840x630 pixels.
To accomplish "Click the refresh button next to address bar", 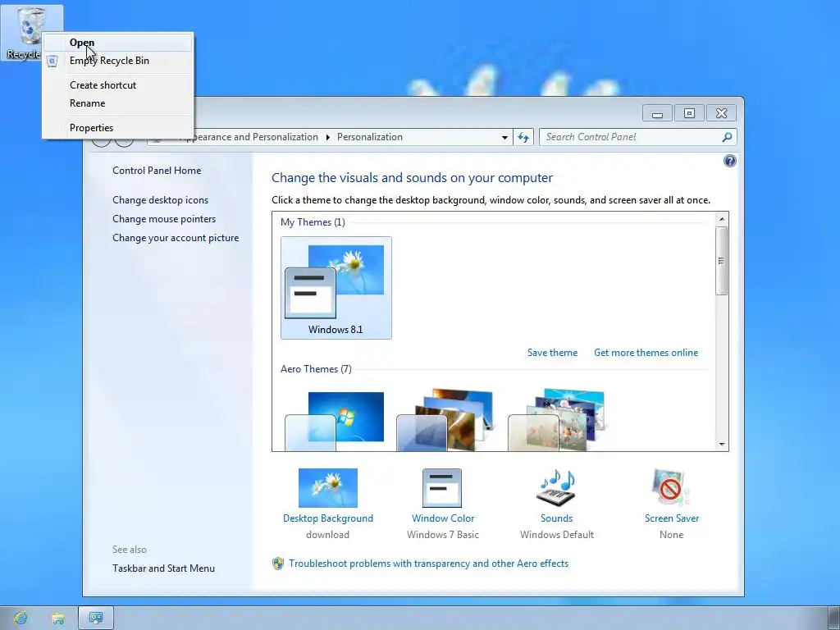I will pyautogui.click(x=523, y=137).
